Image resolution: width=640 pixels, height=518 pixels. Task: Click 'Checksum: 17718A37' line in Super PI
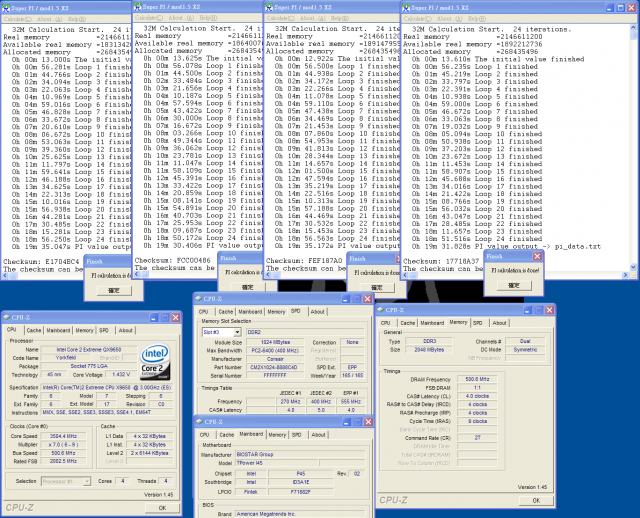[x=441, y=261]
